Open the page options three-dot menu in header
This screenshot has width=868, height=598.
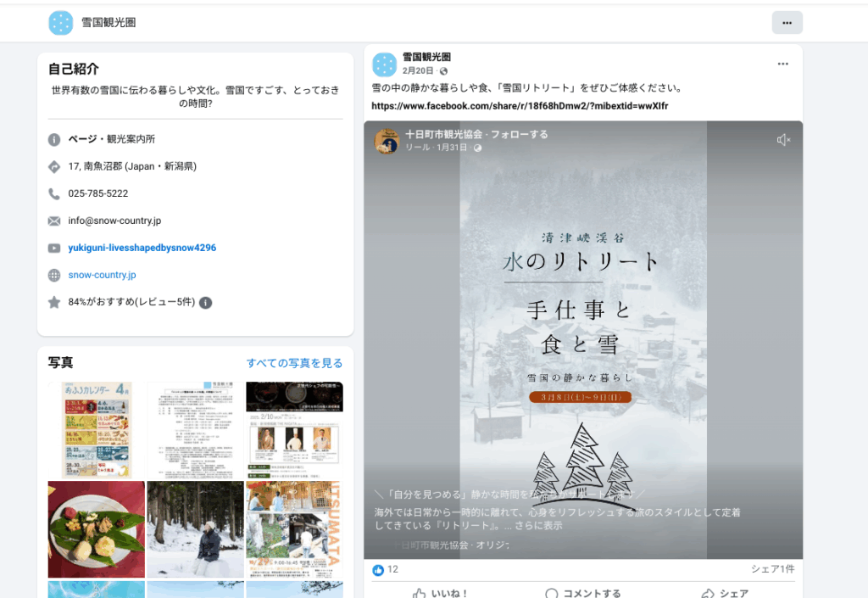787,23
